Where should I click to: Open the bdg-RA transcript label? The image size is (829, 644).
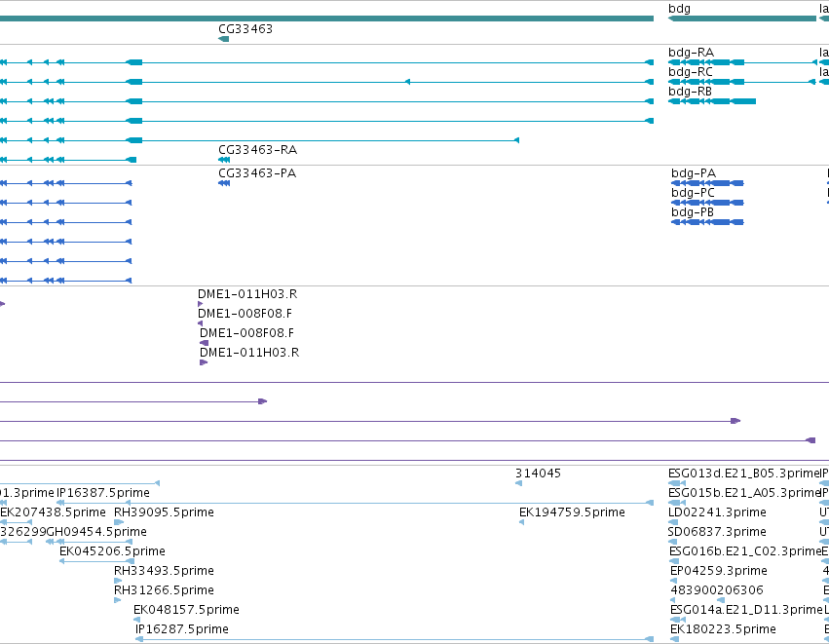click(691, 53)
